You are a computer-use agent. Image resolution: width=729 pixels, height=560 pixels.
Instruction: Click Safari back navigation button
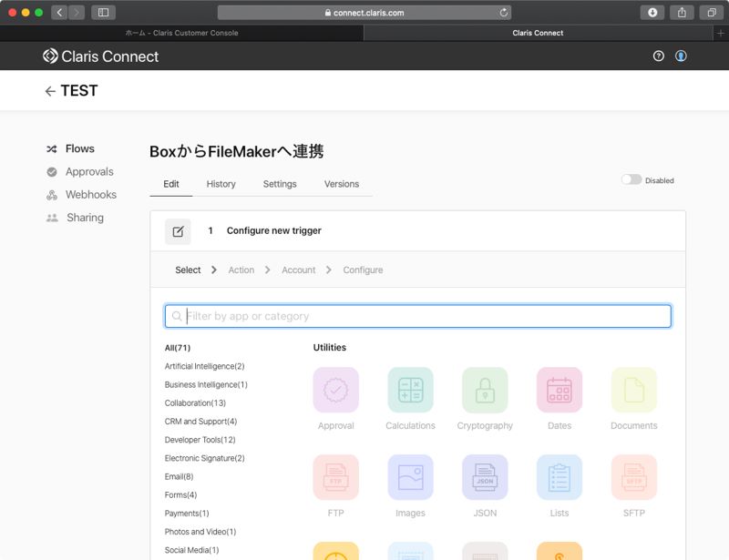(x=59, y=13)
